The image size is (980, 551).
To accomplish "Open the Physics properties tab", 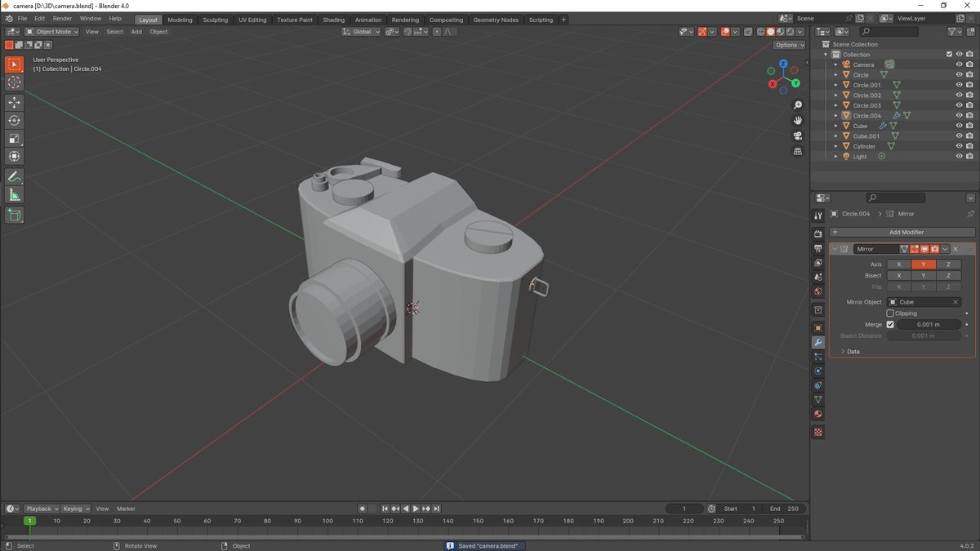I will point(818,371).
